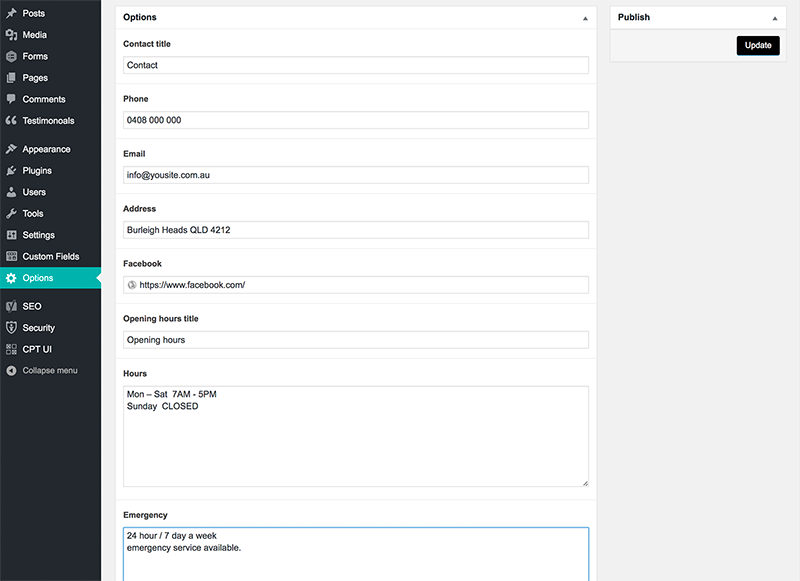Collapse the Publish panel arrow

click(774, 18)
